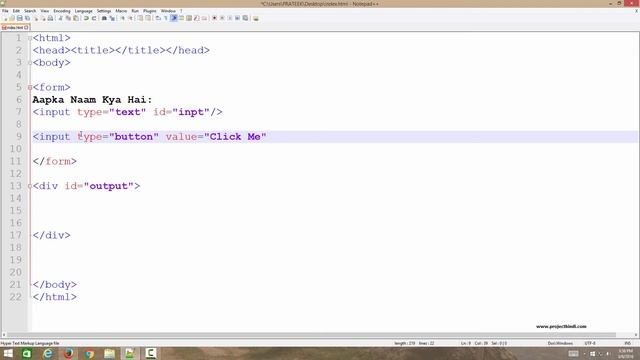Screen dimensions: 640x360
Task: Open the Plugins menu
Action: pos(150,11)
